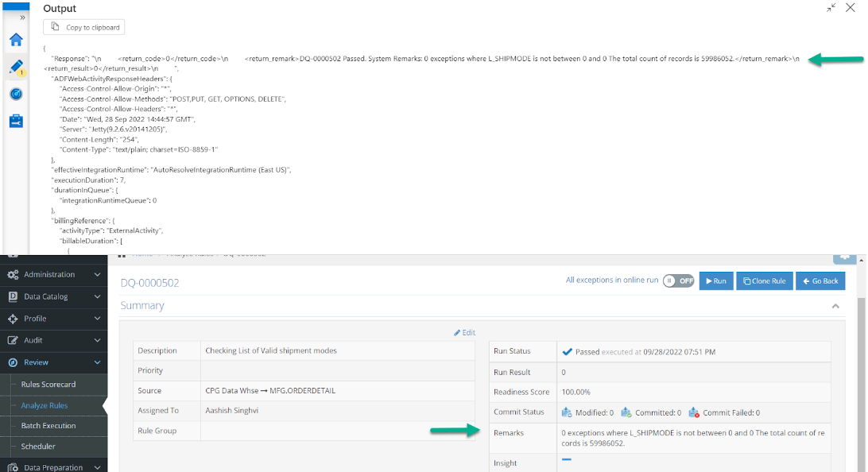The image size is (868, 472).
Task: Click the 'executionDuration' line in Output JSON
Action: [x=88, y=180]
